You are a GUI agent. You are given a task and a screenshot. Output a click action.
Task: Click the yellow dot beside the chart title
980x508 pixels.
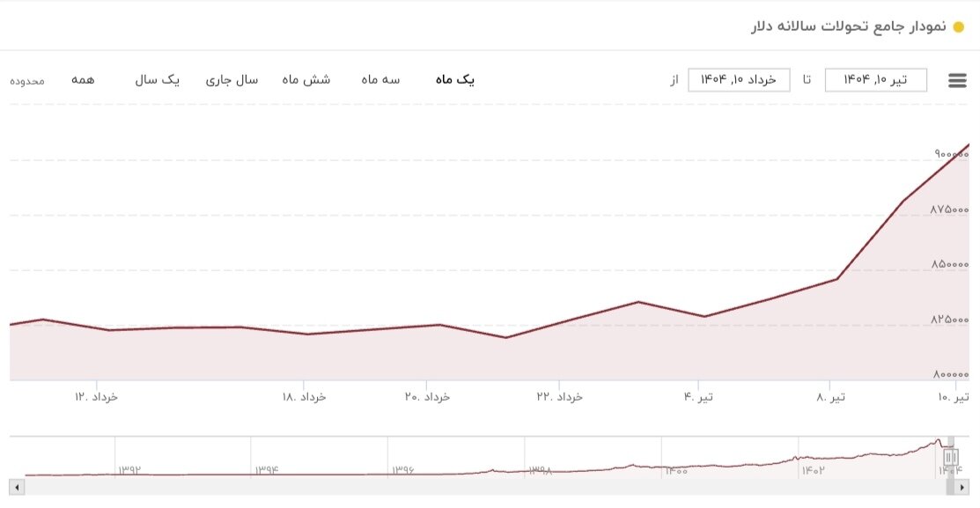[x=959, y=26]
